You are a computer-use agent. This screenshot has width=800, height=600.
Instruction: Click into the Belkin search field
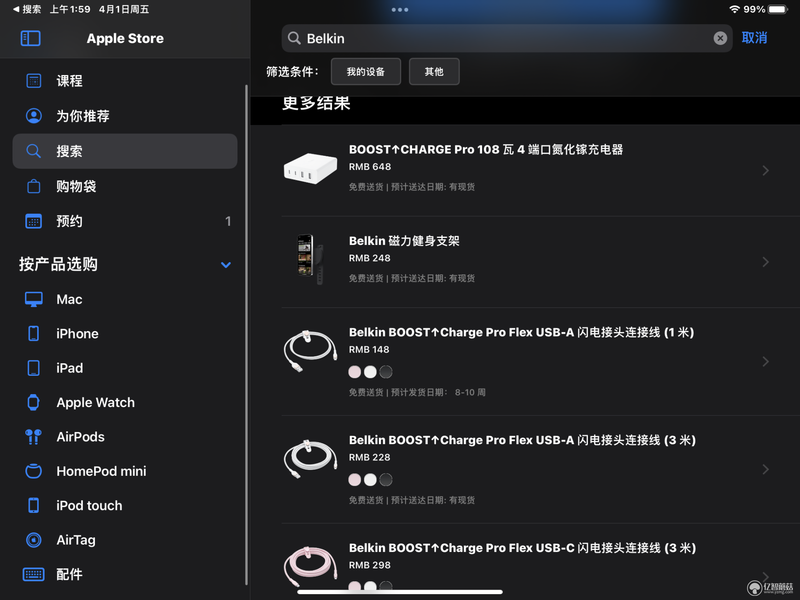point(507,38)
